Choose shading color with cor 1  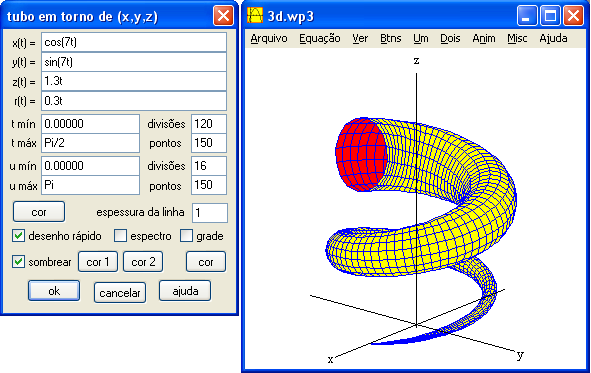(98, 261)
